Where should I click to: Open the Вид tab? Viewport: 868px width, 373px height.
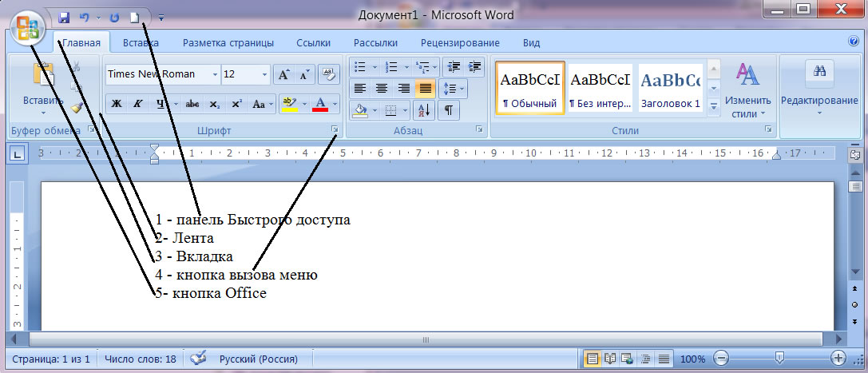coord(532,42)
